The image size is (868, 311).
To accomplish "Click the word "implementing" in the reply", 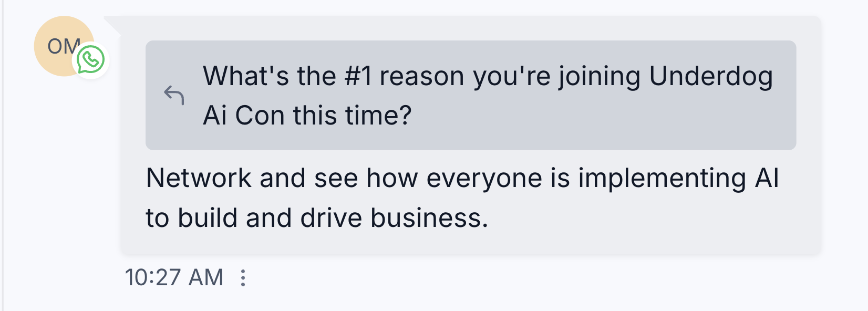I will click(x=662, y=178).
